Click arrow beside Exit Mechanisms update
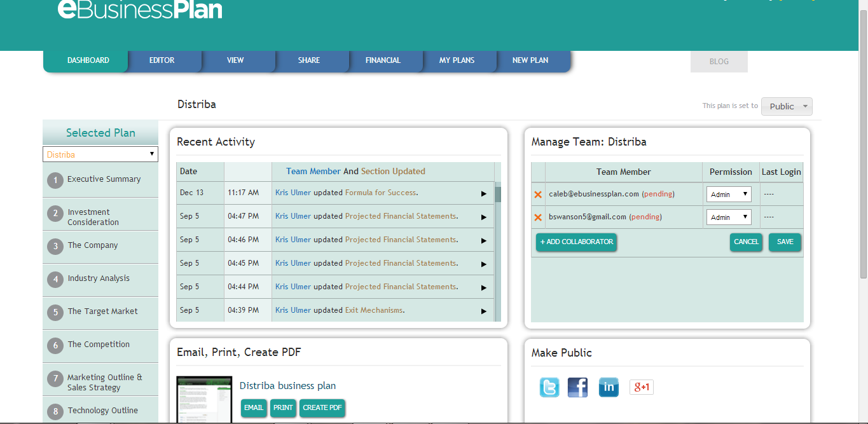The image size is (868, 424). point(483,311)
